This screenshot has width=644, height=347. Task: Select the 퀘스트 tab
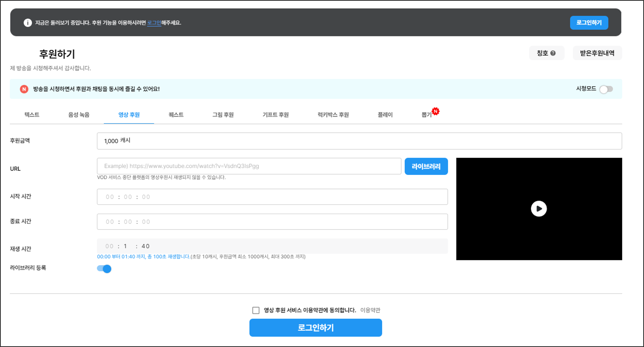(x=176, y=115)
